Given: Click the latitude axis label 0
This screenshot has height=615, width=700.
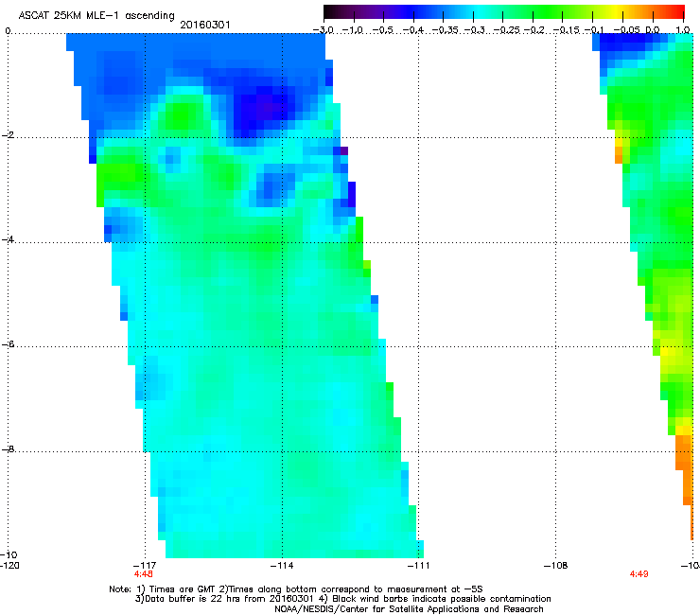Looking at the screenshot, I should click(x=8, y=31).
